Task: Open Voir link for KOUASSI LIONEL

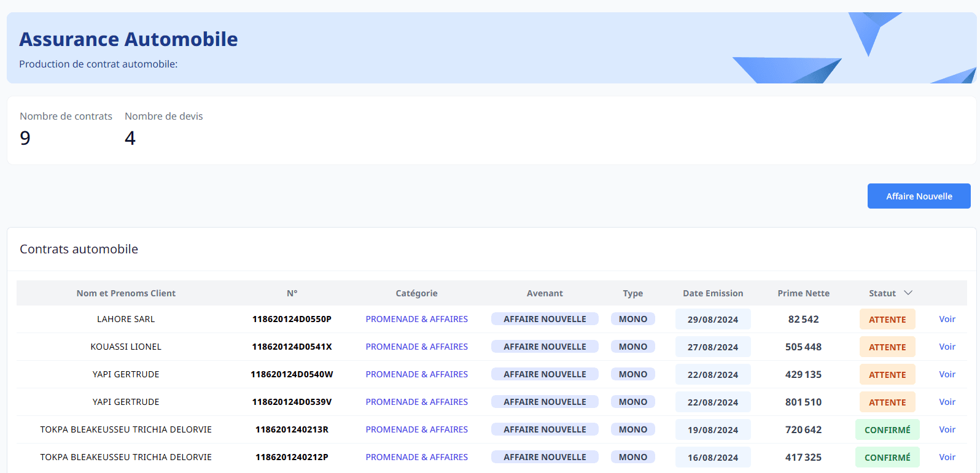Action: pos(947,347)
